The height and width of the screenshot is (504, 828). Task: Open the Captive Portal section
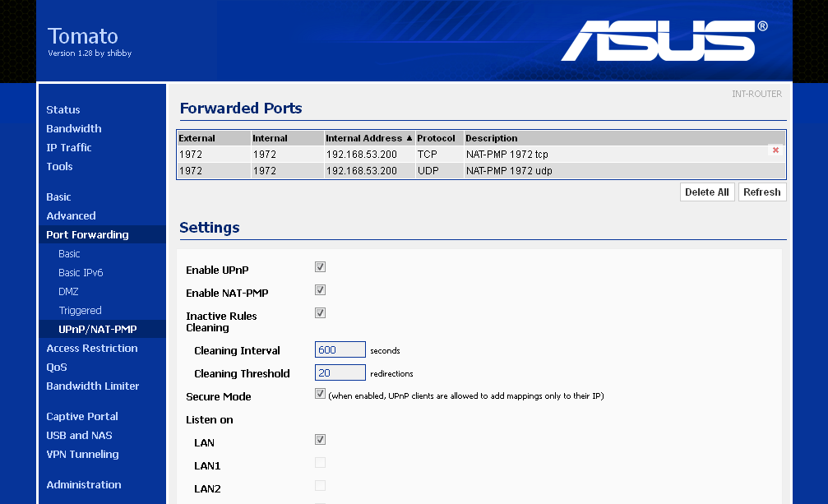pos(82,416)
